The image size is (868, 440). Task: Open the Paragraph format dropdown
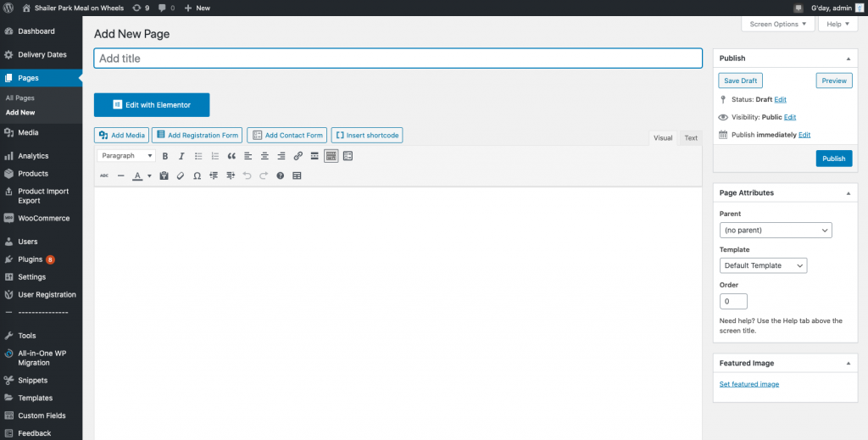point(126,156)
